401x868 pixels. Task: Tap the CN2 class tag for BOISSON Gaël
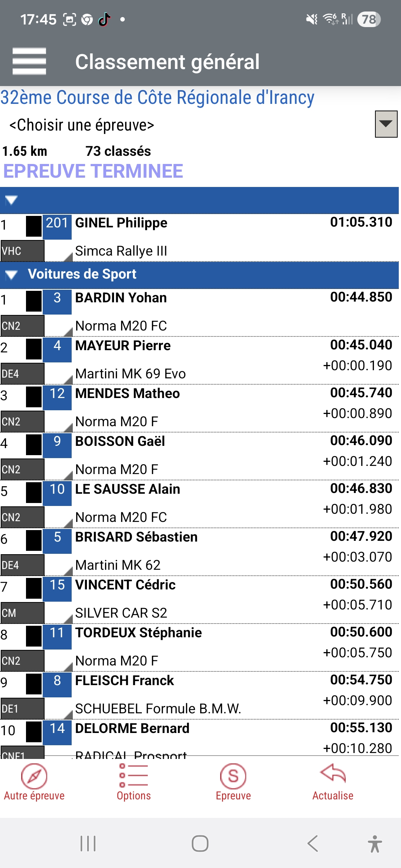point(22,469)
